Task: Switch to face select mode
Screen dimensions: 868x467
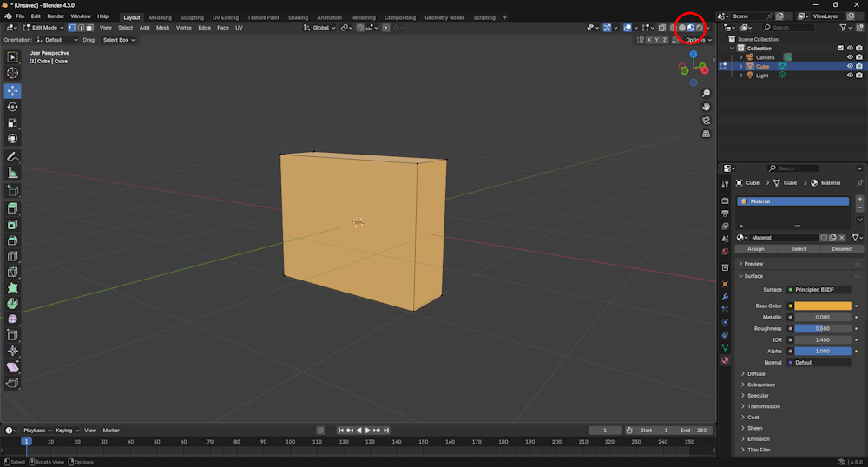Action: [x=89, y=28]
